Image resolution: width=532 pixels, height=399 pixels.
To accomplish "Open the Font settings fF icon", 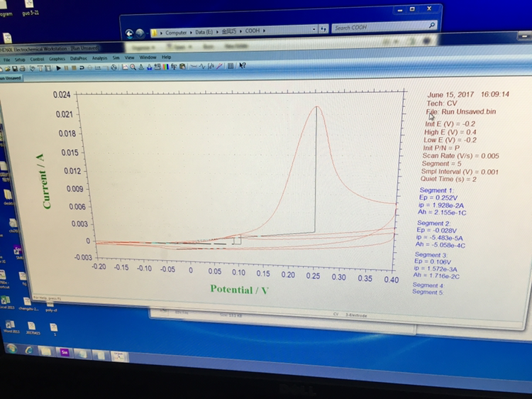I will point(174,67).
